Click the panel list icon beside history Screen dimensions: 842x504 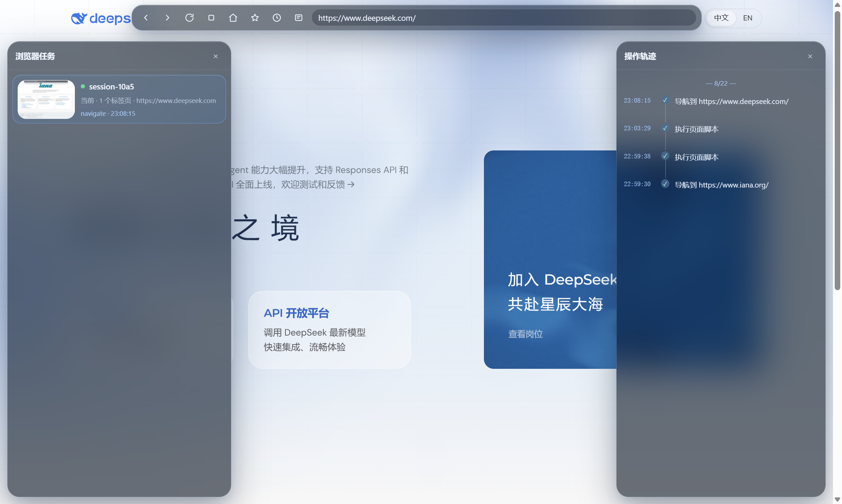(298, 18)
